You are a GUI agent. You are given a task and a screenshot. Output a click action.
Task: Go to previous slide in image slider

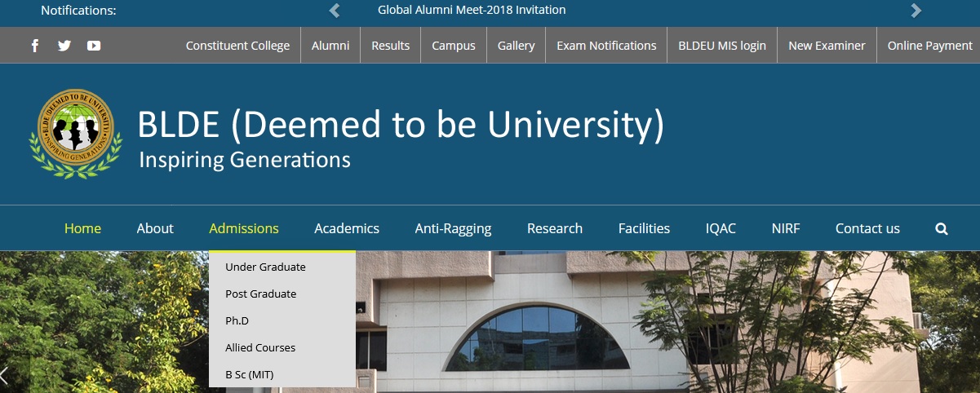[4, 375]
